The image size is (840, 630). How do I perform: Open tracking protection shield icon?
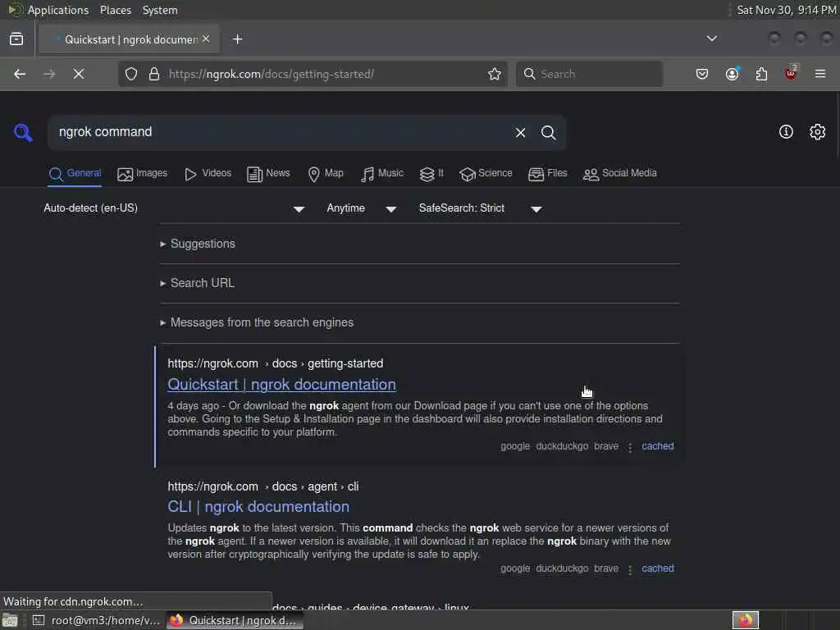(x=131, y=74)
